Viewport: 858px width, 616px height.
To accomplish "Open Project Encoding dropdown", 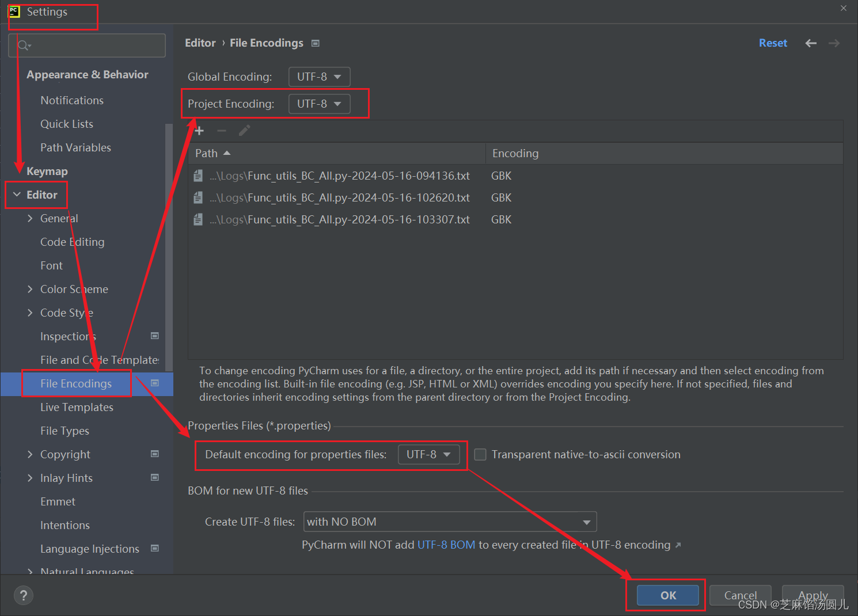I will (319, 104).
